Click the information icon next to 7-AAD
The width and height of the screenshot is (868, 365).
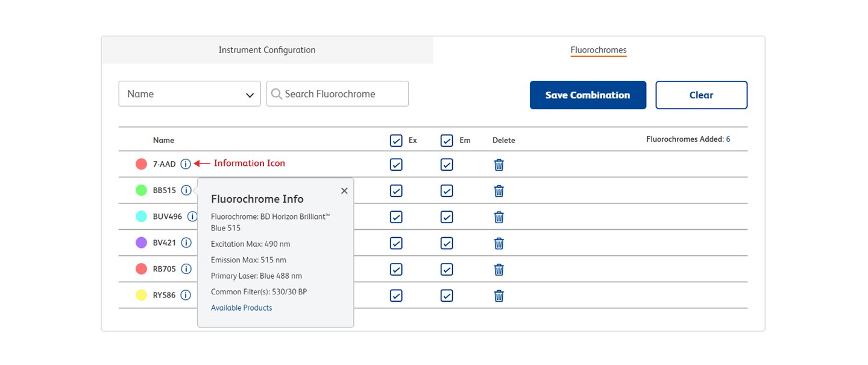[x=186, y=164]
